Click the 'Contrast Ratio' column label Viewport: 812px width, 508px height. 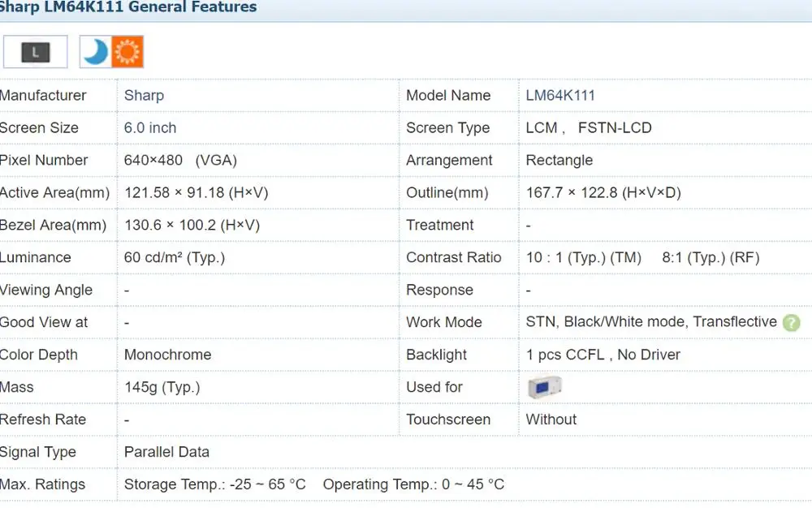point(454,257)
